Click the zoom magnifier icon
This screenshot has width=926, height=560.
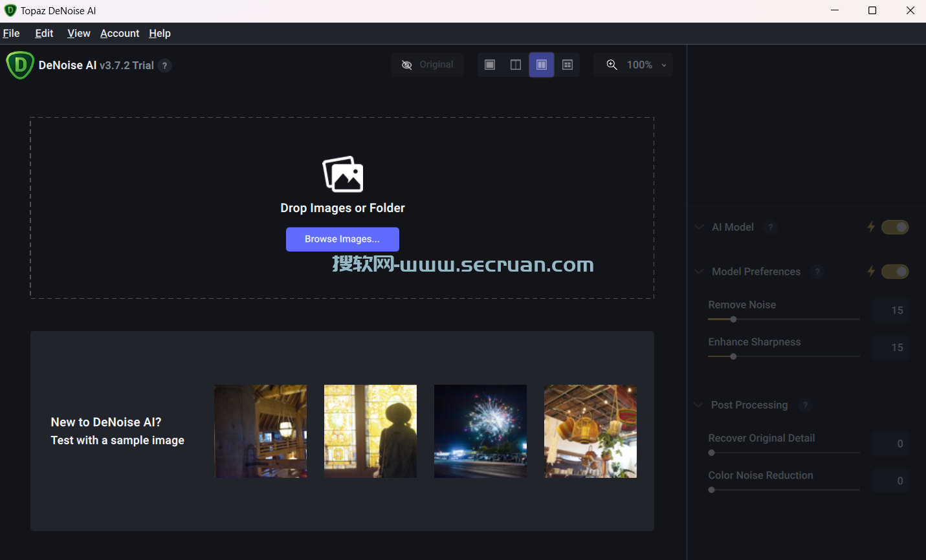612,65
